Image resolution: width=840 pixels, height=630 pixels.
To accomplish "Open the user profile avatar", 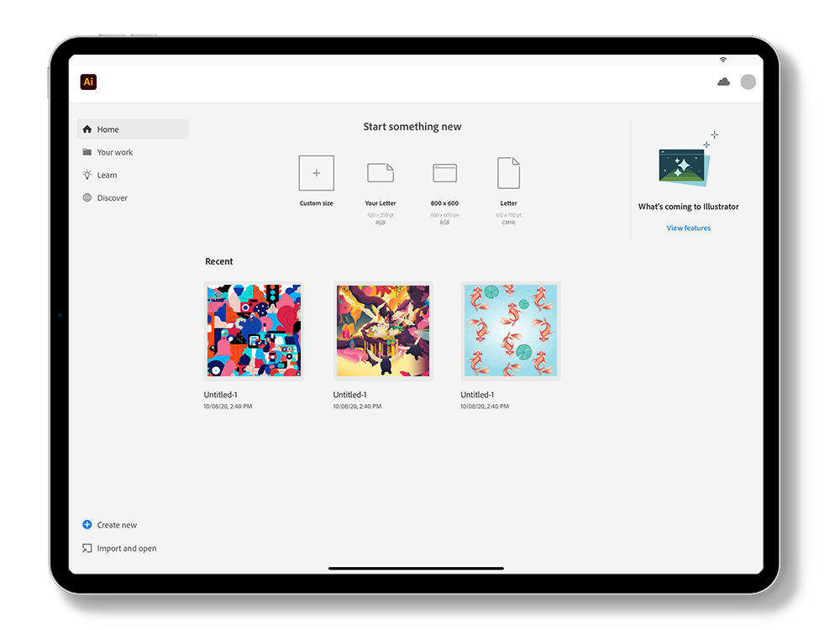I will point(748,81).
